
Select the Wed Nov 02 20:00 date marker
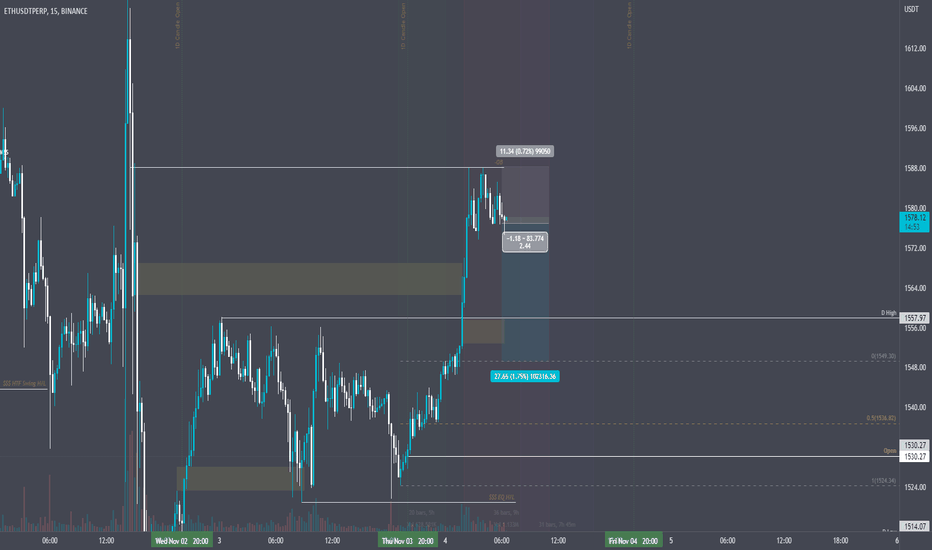[x=182, y=540]
